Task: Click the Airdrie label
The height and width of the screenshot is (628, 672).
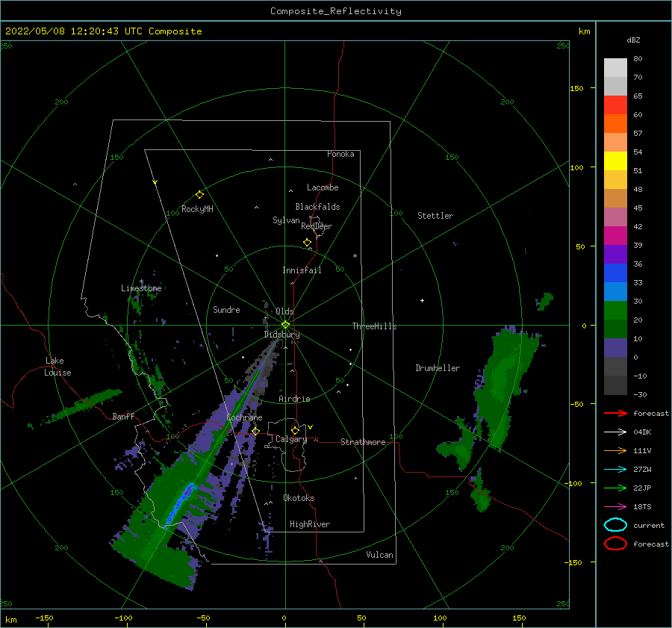Action: click(294, 399)
